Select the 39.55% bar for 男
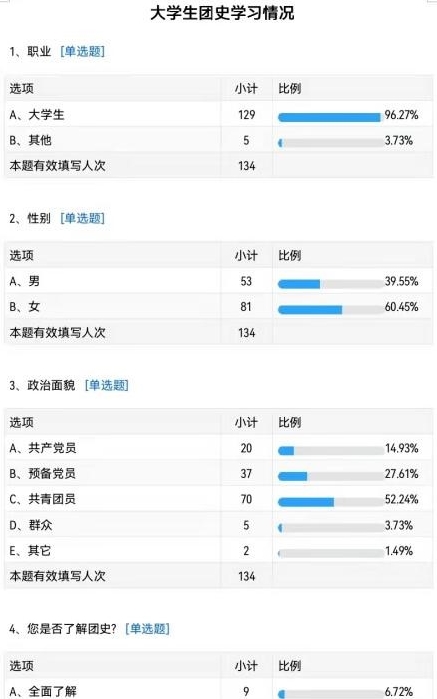 [x=330, y=284]
